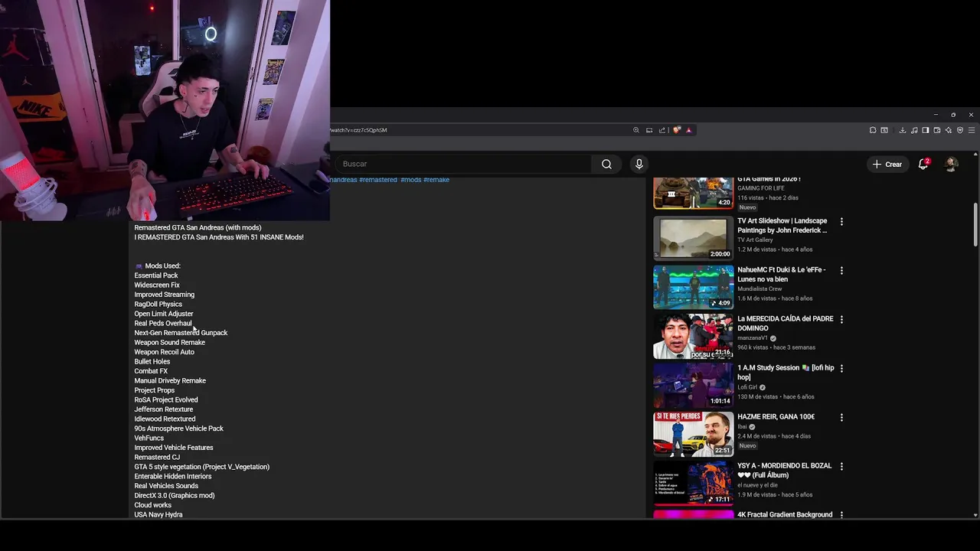The image size is (980, 551).
Task: Click the Buscar search input field
Action: point(464,164)
